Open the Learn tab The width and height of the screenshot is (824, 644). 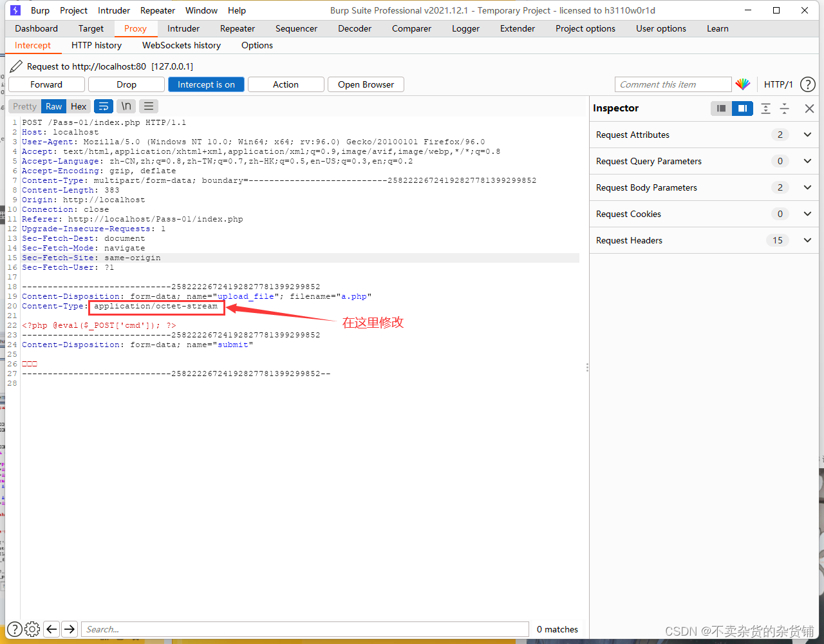click(718, 28)
